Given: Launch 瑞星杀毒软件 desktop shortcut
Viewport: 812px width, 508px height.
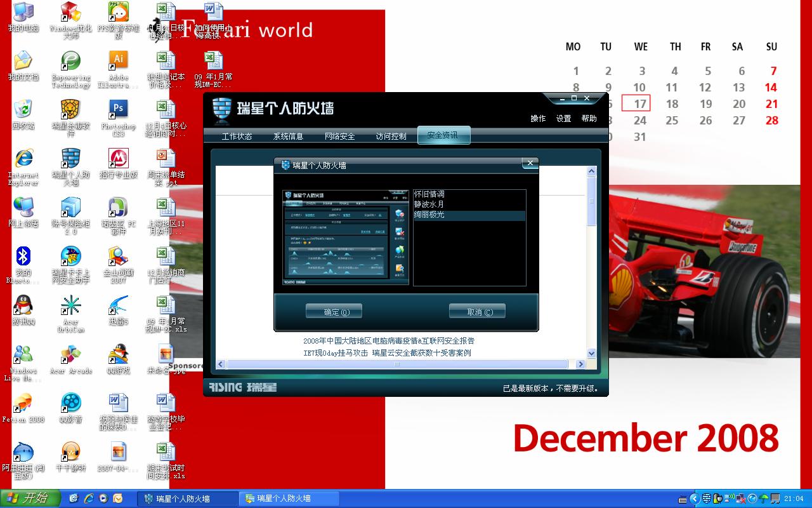Looking at the screenshot, I should 70,118.
